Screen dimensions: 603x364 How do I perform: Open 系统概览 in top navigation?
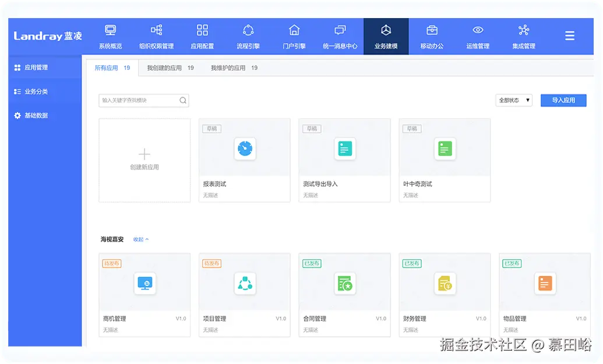point(110,37)
